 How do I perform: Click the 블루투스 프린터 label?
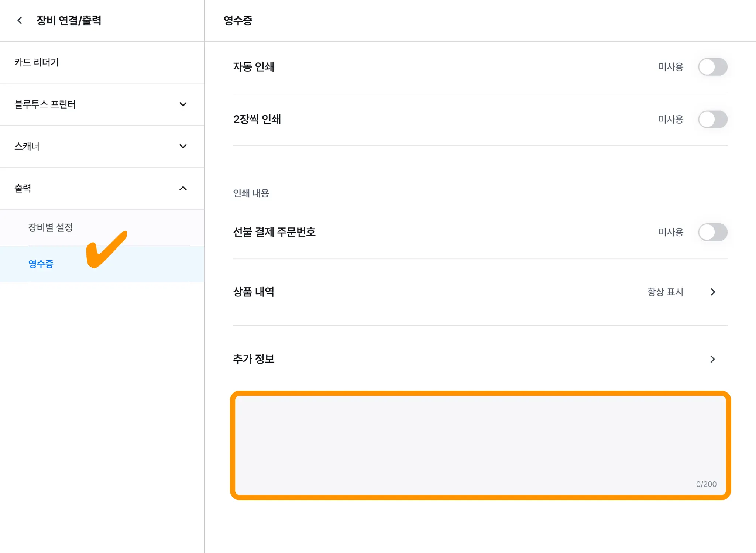coord(45,104)
